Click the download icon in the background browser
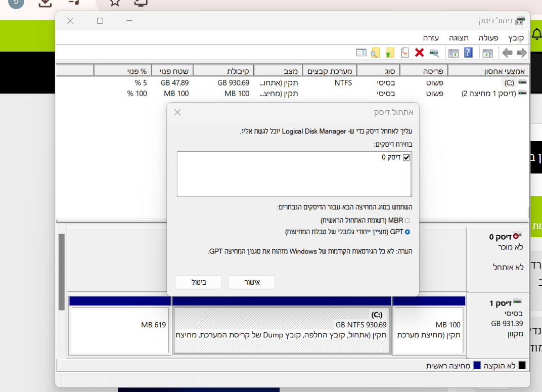This screenshot has height=392, width=542. click(x=45, y=3)
